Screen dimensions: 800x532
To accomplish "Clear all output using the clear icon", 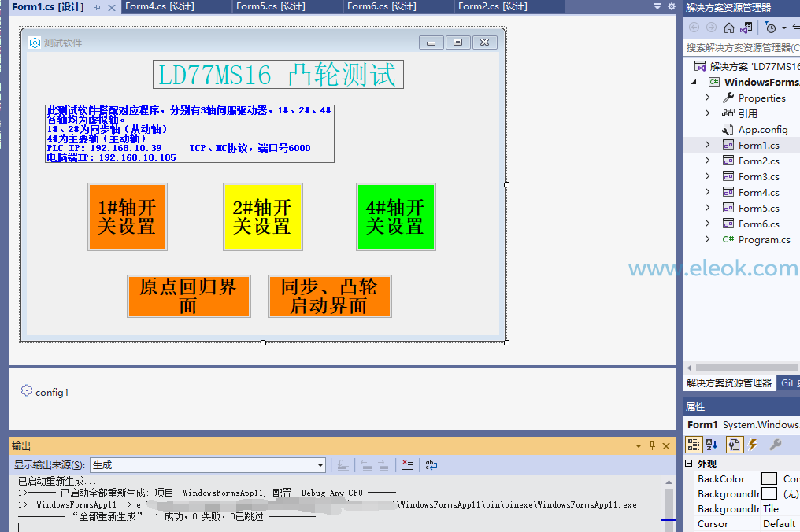I will click(408, 464).
